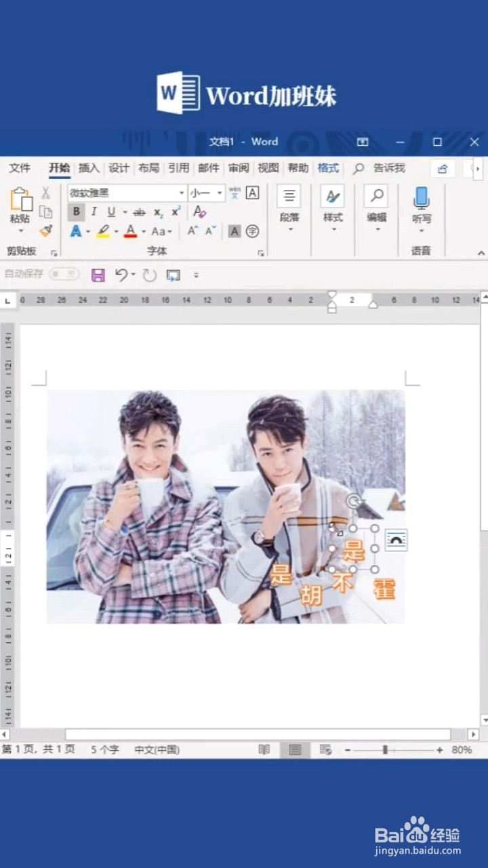Click Decrease Font Size icon
Screen dimensions: 488x868
(211, 231)
